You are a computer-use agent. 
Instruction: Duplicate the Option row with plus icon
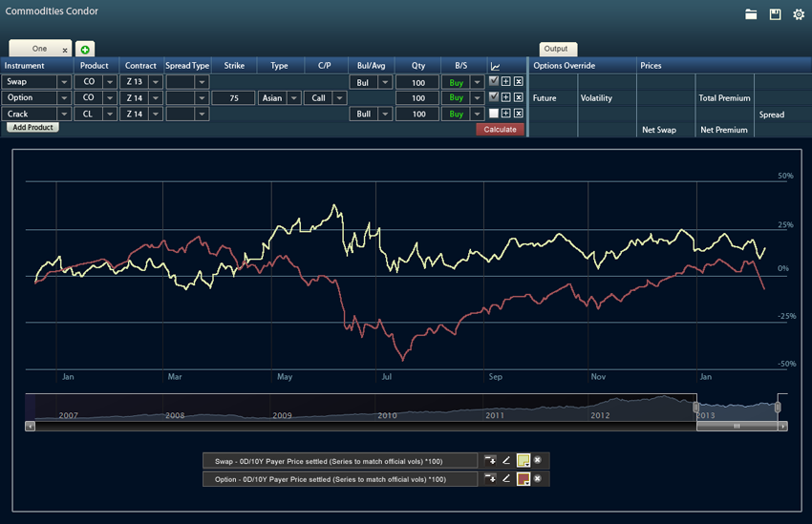tap(506, 97)
